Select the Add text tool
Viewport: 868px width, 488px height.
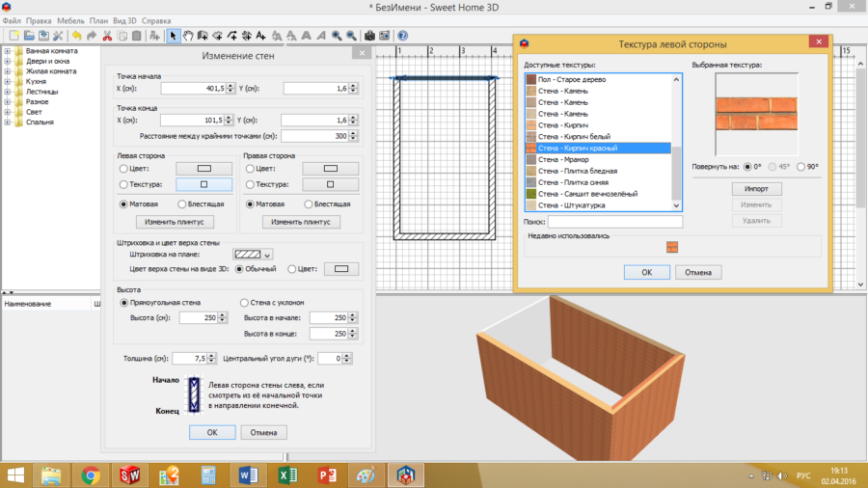point(260,36)
